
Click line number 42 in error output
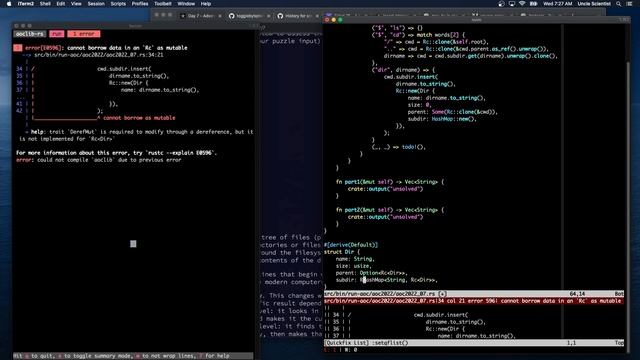(19, 111)
